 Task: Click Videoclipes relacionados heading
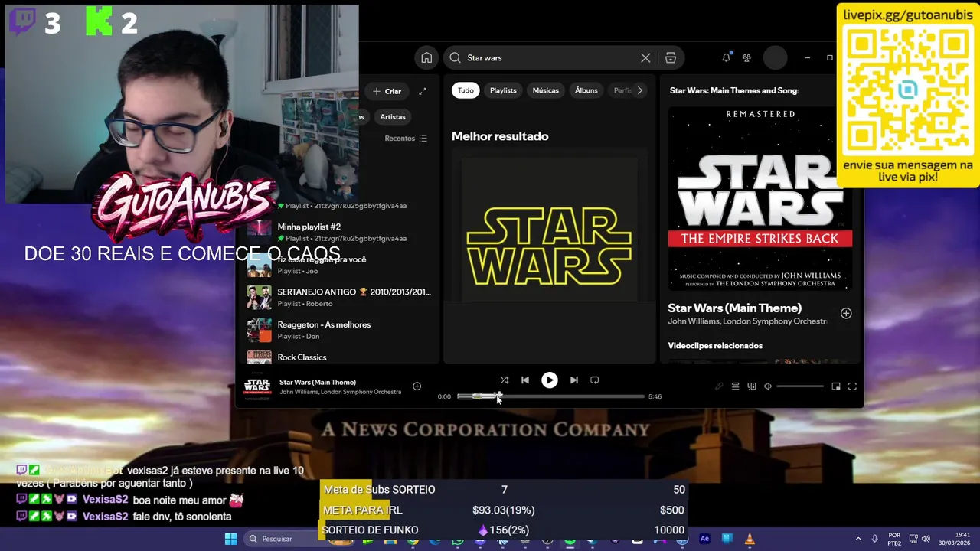pos(715,346)
